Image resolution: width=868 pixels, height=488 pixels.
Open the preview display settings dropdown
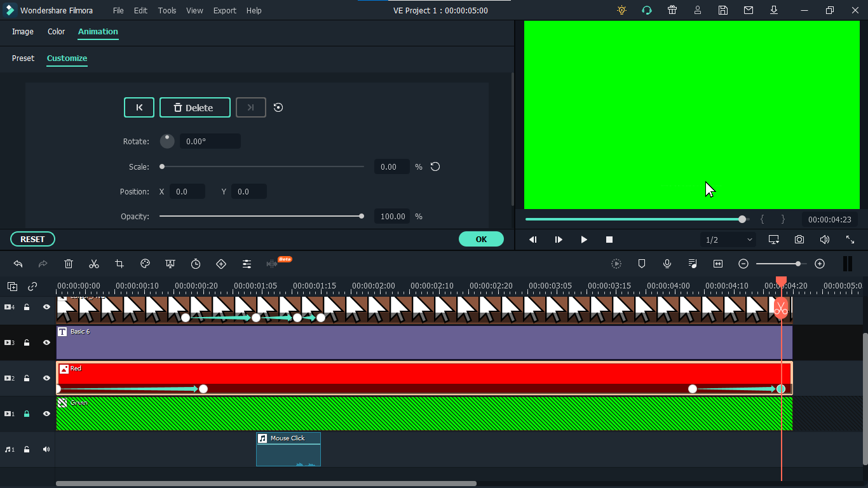(774, 240)
